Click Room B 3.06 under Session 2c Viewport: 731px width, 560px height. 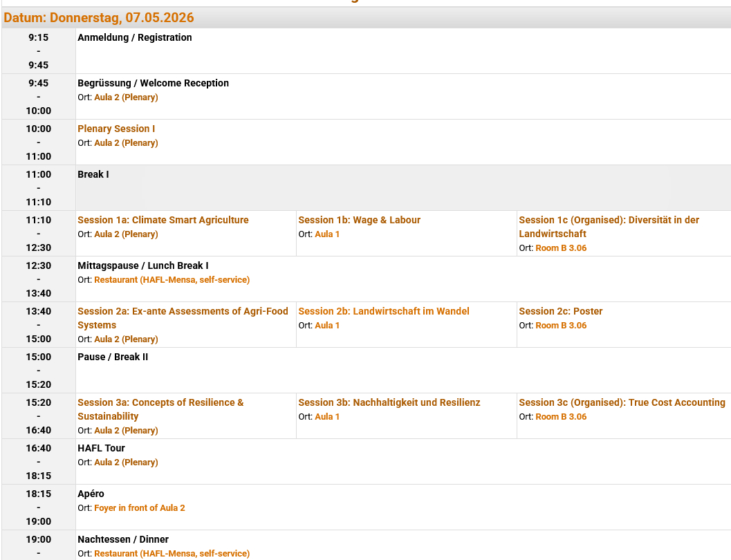point(561,326)
